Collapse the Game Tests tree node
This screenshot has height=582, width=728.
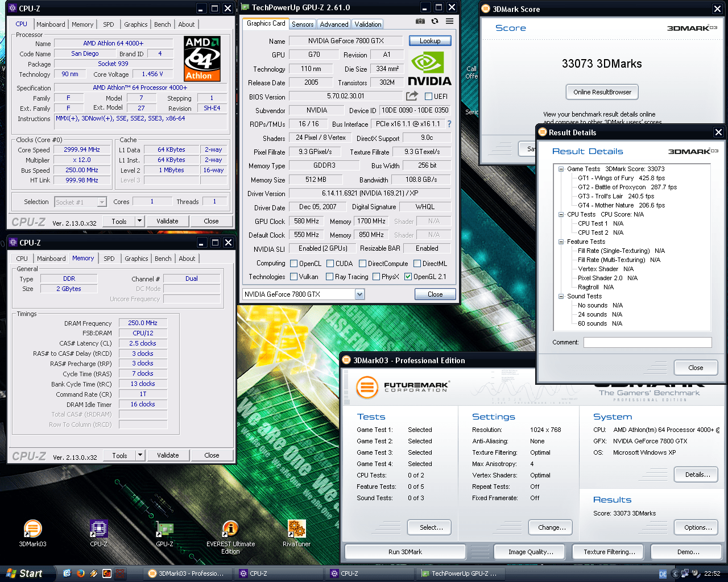coord(561,169)
